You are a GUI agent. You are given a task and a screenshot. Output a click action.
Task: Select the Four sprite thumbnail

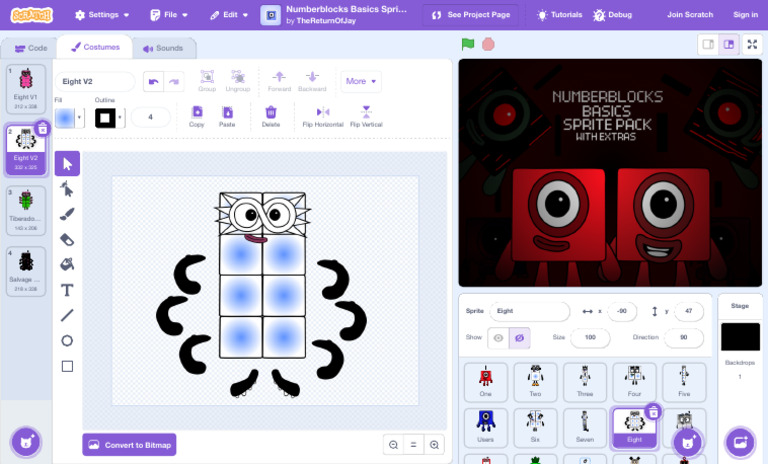[634, 382]
